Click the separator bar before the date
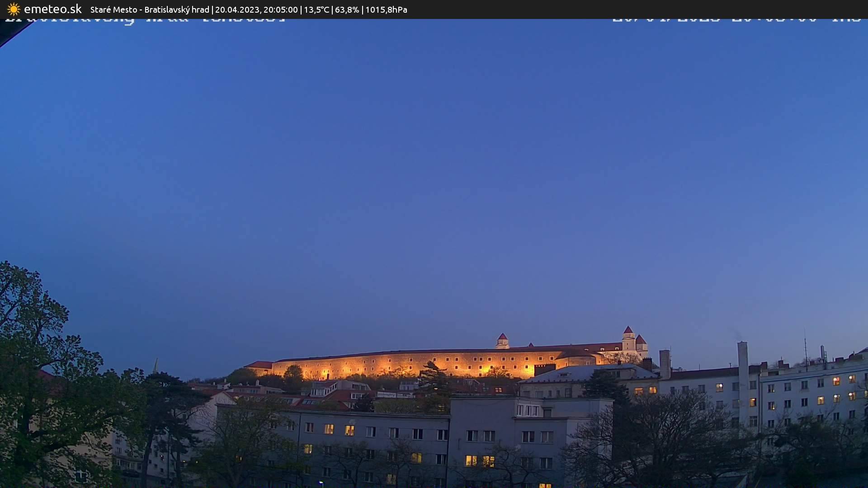 coord(212,9)
